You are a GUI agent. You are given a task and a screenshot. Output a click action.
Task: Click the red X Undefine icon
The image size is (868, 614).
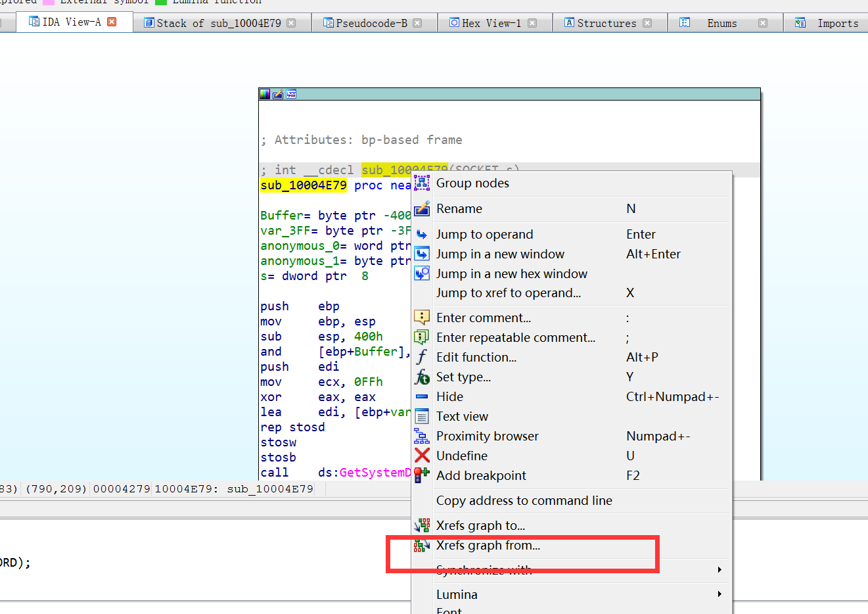click(x=422, y=456)
